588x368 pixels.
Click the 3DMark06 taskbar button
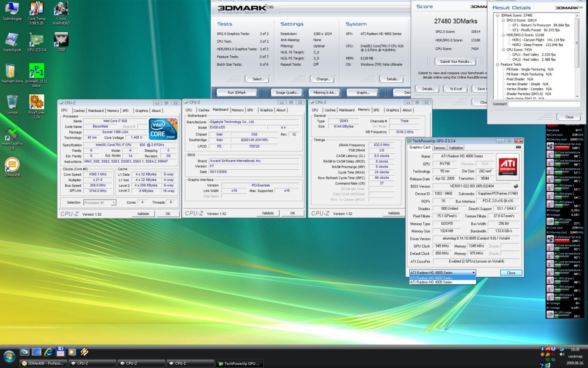(x=44, y=363)
